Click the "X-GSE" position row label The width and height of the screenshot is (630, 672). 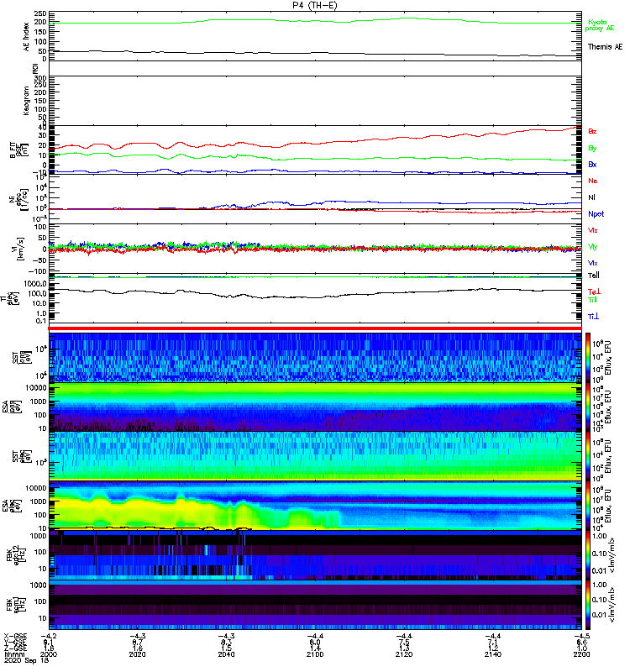[15, 636]
